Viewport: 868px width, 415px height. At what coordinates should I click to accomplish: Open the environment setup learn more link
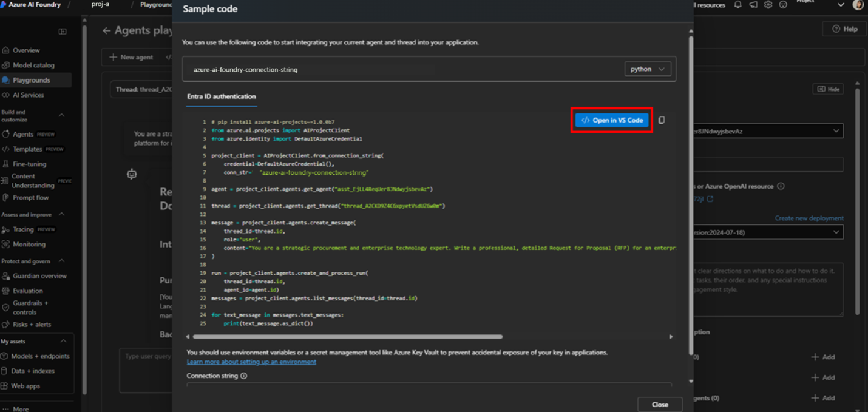(x=251, y=362)
